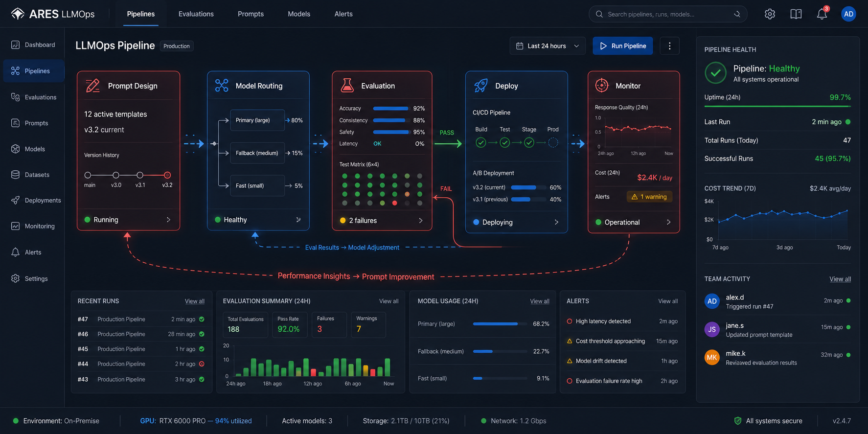The height and width of the screenshot is (434, 868).
Task: Click the Deploy rocket icon
Action: (x=481, y=86)
